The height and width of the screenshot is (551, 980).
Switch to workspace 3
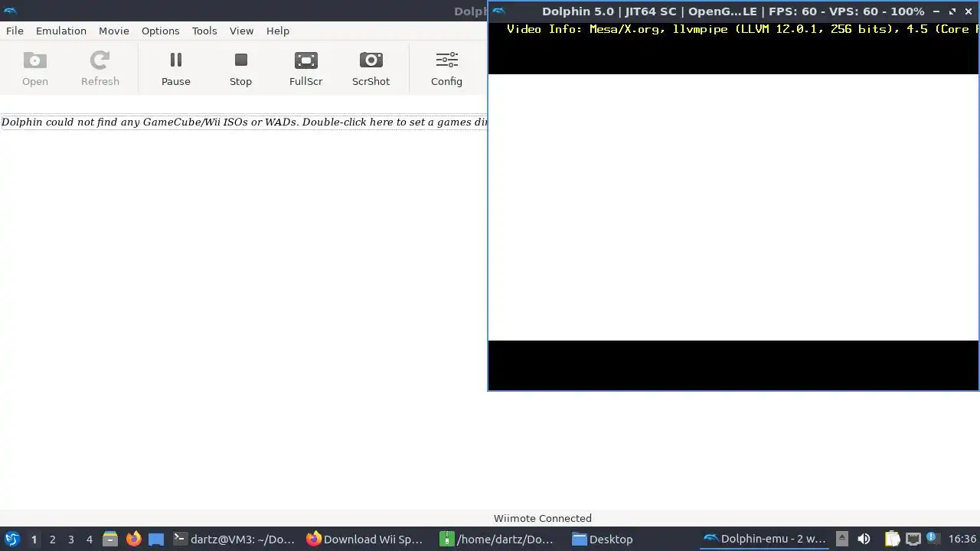(x=70, y=539)
